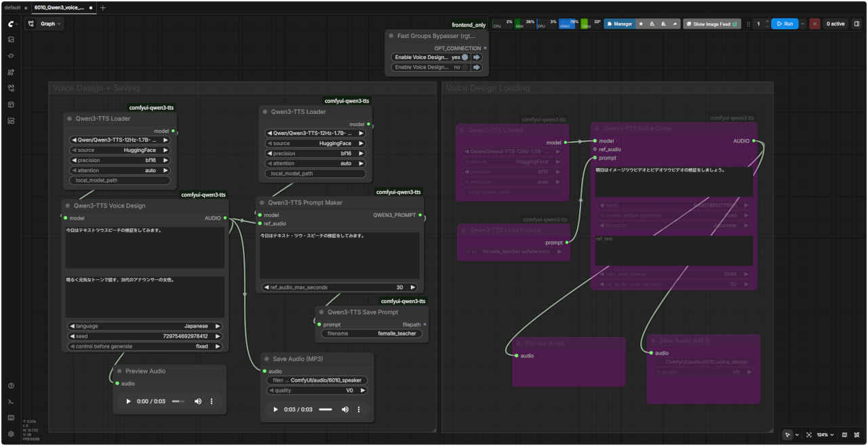Open the ComfyUI logo menu
Screen dimensions: 868x446
[11, 24]
